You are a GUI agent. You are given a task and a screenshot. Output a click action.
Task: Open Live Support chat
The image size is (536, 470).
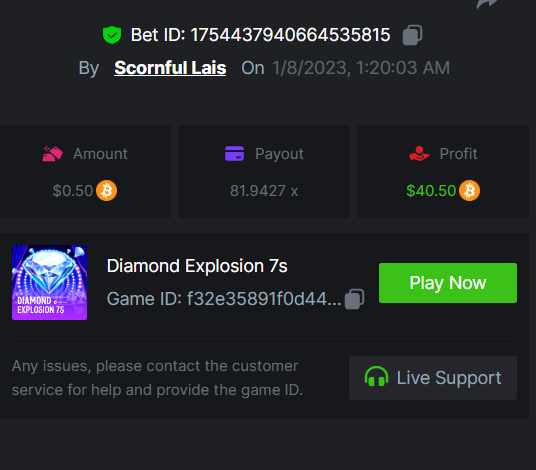coord(433,378)
